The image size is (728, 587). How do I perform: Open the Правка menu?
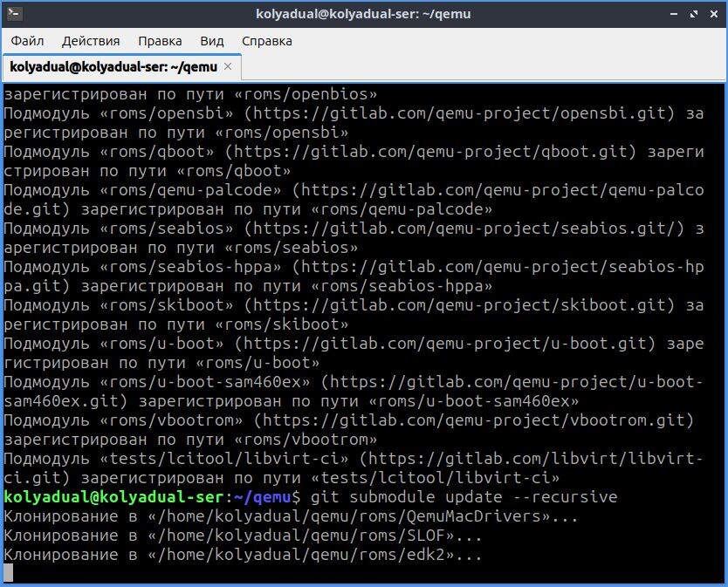point(160,41)
